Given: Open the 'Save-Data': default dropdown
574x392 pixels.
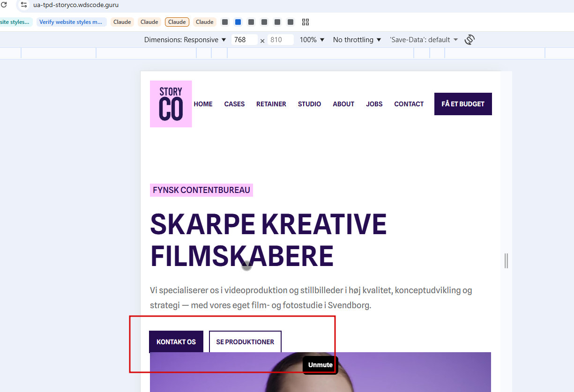Looking at the screenshot, I should [x=424, y=40].
